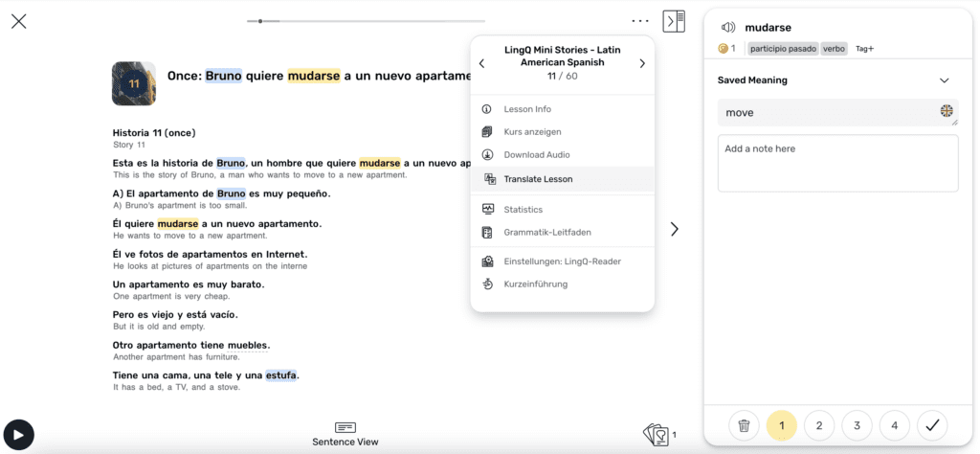Toggle the sidebar panel icon
This screenshot has height=454, width=980.
[674, 20]
